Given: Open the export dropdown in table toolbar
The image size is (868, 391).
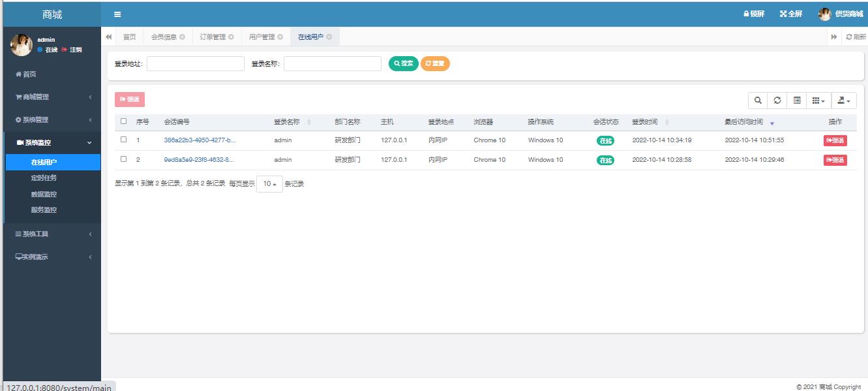Looking at the screenshot, I should (844, 101).
